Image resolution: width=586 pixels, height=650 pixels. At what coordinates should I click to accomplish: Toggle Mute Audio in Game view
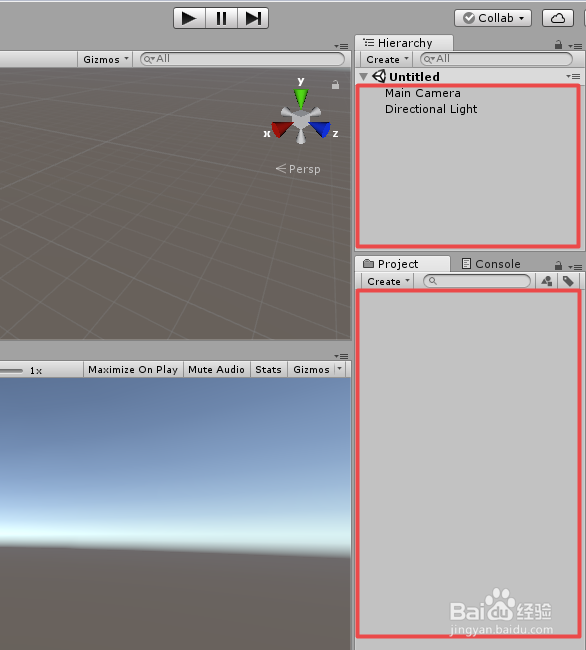click(x=216, y=369)
